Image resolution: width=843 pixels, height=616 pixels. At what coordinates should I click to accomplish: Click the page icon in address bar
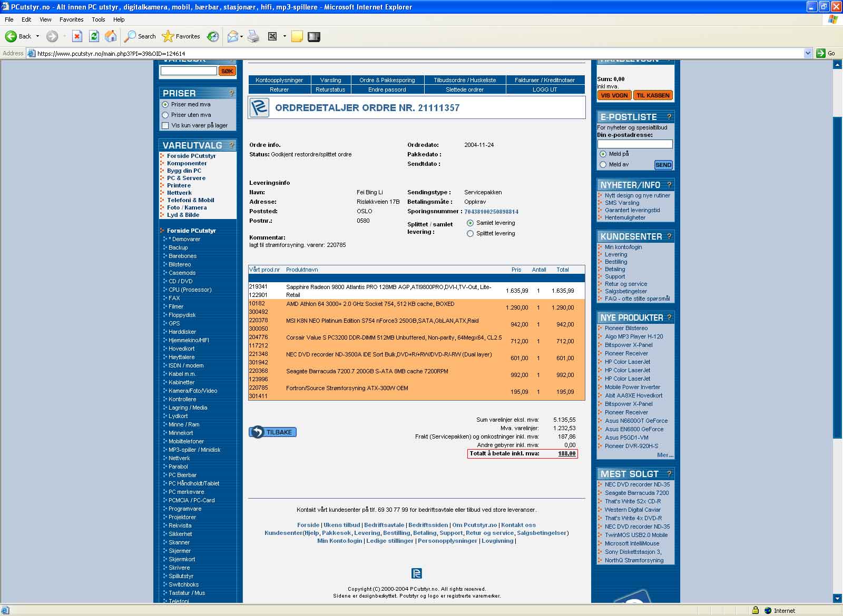click(x=32, y=53)
